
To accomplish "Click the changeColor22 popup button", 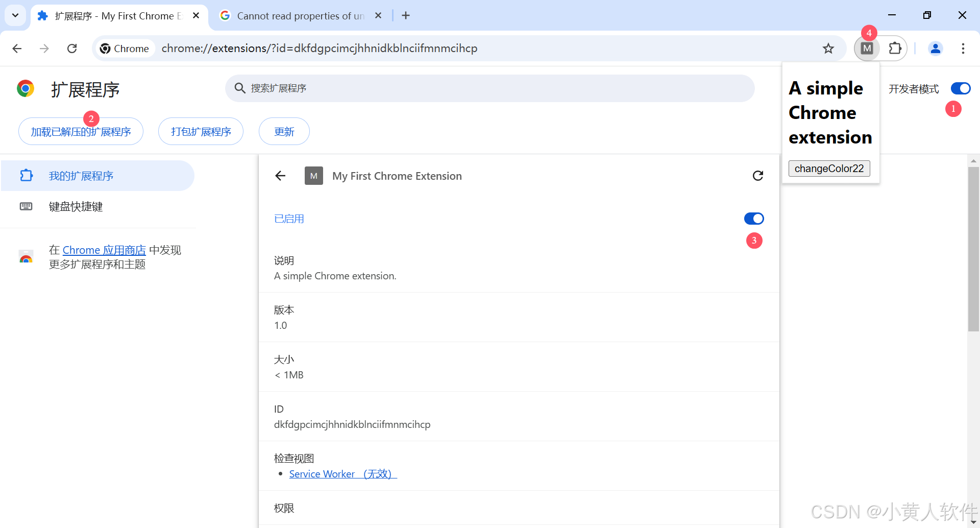I will pyautogui.click(x=829, y=169).
